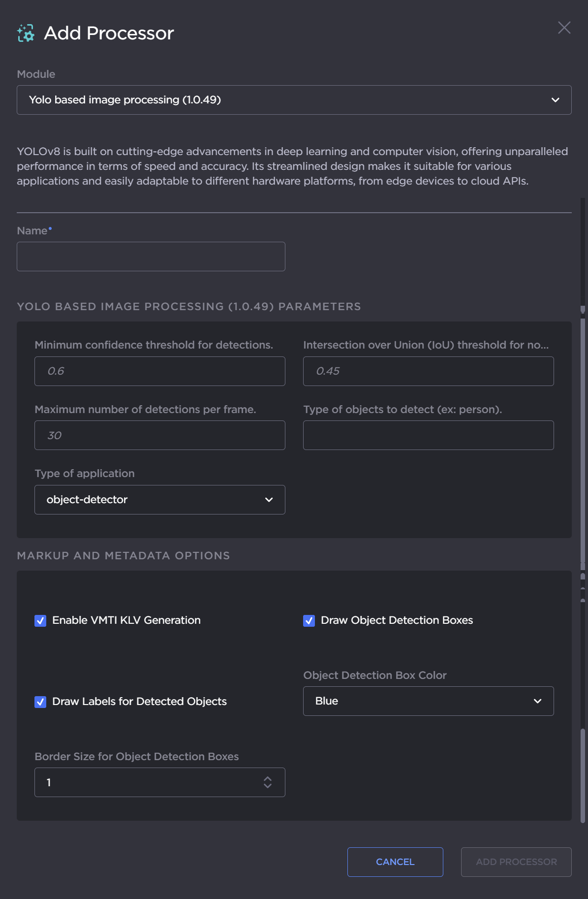588x899 pixels.
Task: Click the minimum confidence threshold field
Action: pos(159,371)
